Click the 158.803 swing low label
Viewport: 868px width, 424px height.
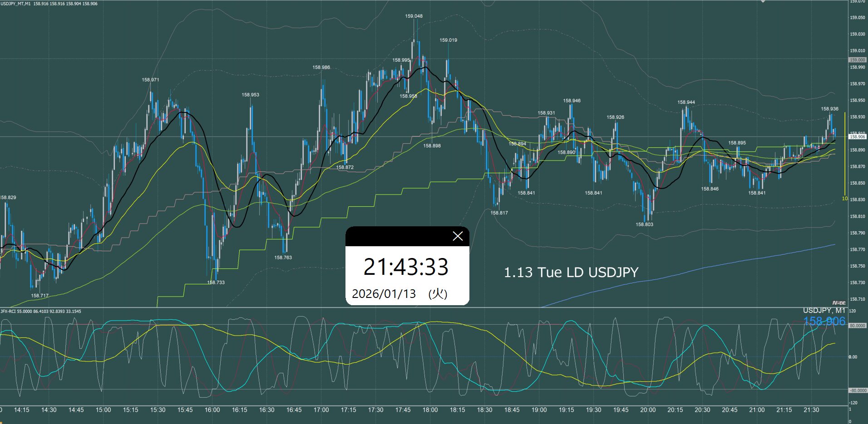[644, 224]
